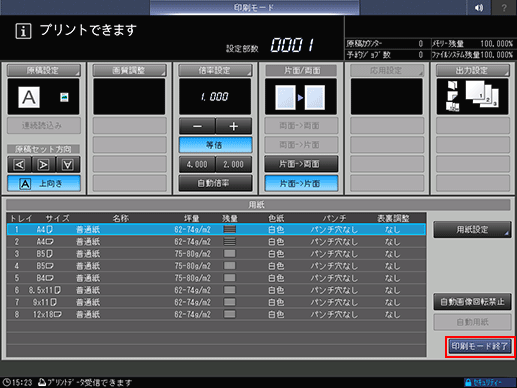Click the info icon beside プリントできます
The image size is (517, 388).
click(23, 31)
